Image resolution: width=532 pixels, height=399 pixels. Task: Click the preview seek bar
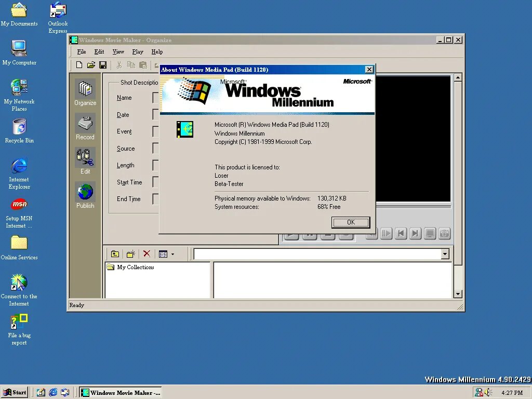(x=413, y=207)
